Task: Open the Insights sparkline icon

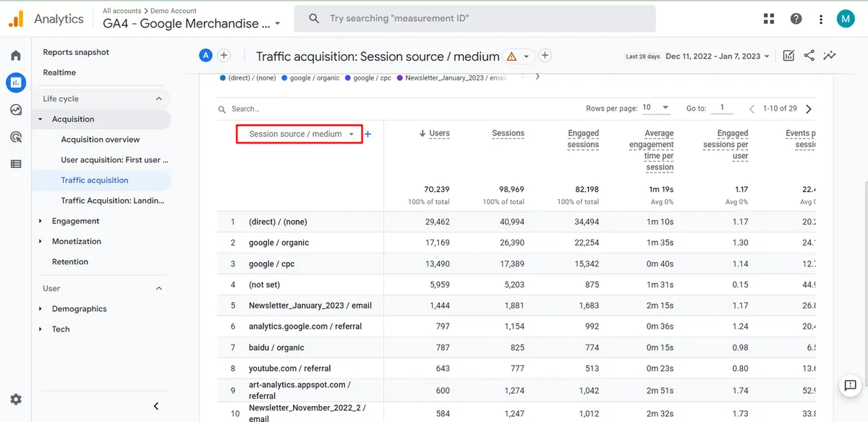Action: [829, 56]
